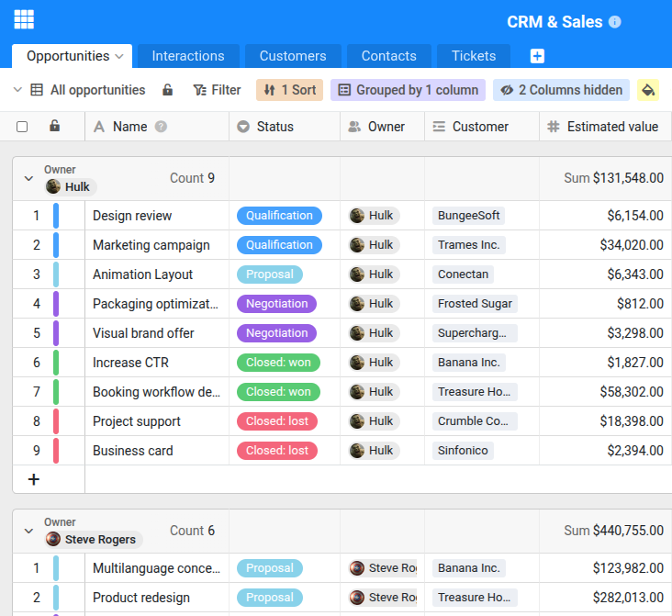Click Conectan customer chip
The height and width of the screenshot is (616, 672).
click(x=463, y=274)
